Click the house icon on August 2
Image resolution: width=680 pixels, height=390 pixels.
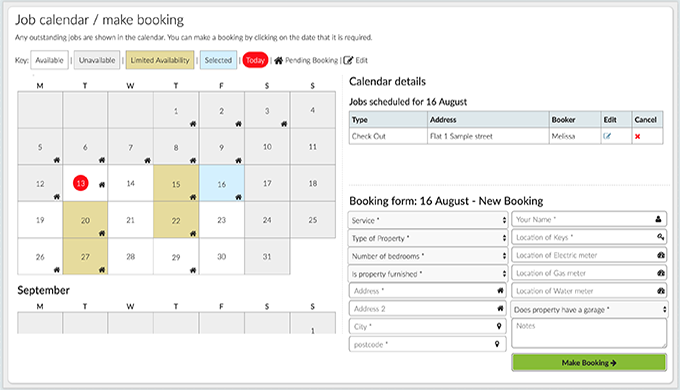[239, 124]
